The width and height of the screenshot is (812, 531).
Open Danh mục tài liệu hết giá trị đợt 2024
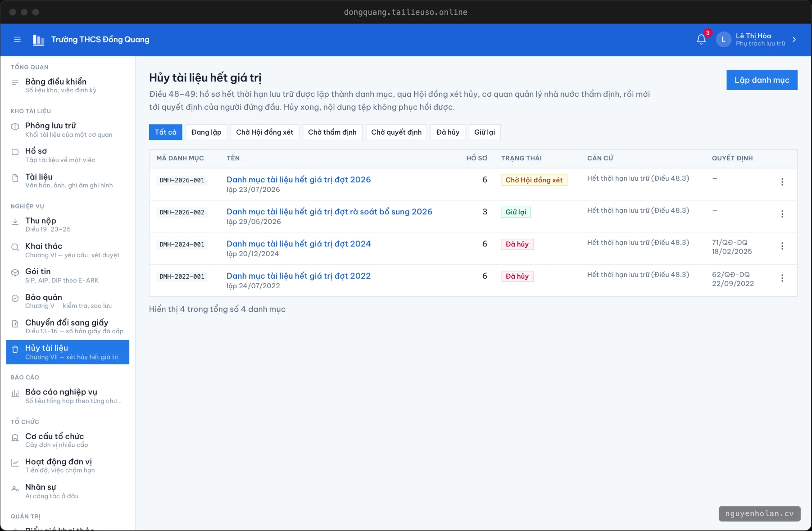(x=299, y=244)
